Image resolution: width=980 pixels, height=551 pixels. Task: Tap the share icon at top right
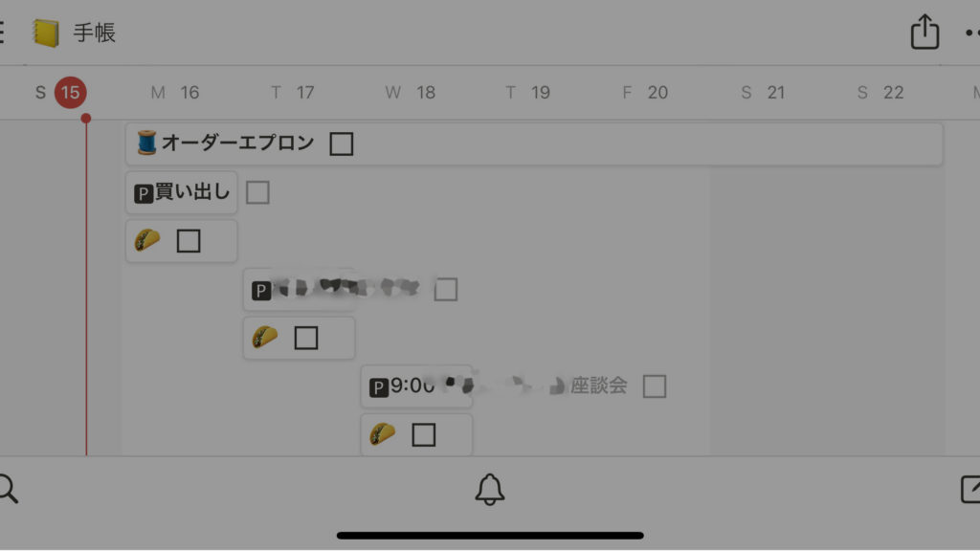924,32
